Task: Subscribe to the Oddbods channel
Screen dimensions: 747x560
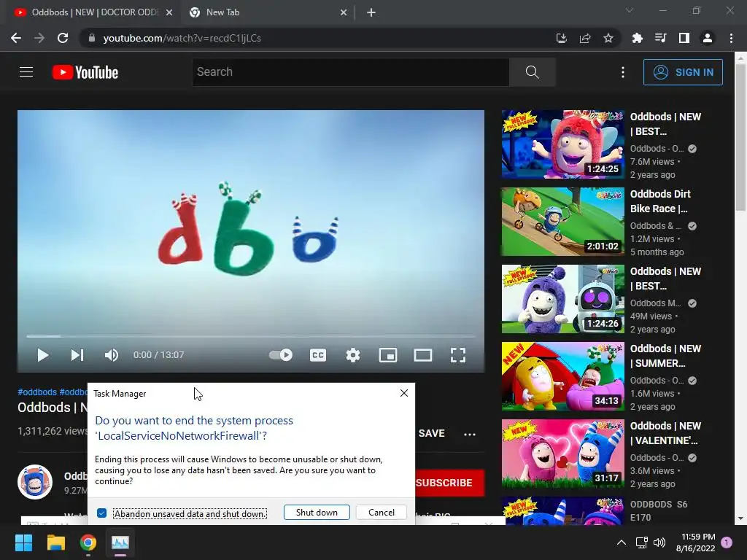Action: 449,483
